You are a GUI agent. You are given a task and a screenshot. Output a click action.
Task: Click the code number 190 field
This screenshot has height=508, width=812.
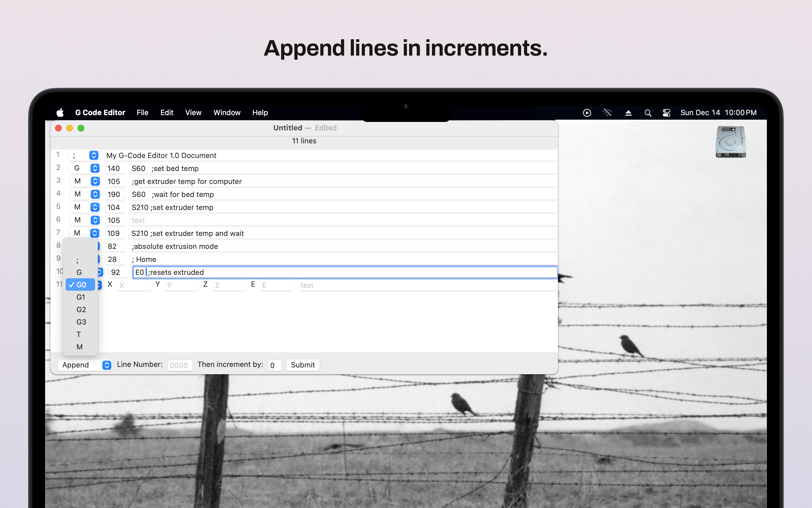pyautogui.click(x=115, y=194)
